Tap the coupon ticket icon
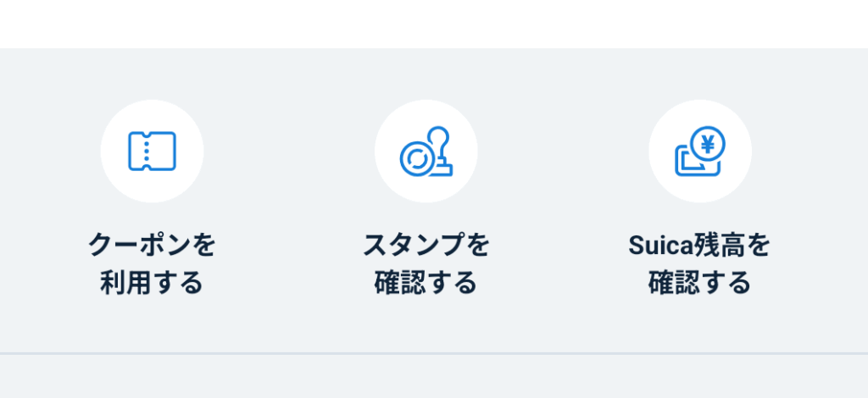868x398 pixels. (152, 151)
